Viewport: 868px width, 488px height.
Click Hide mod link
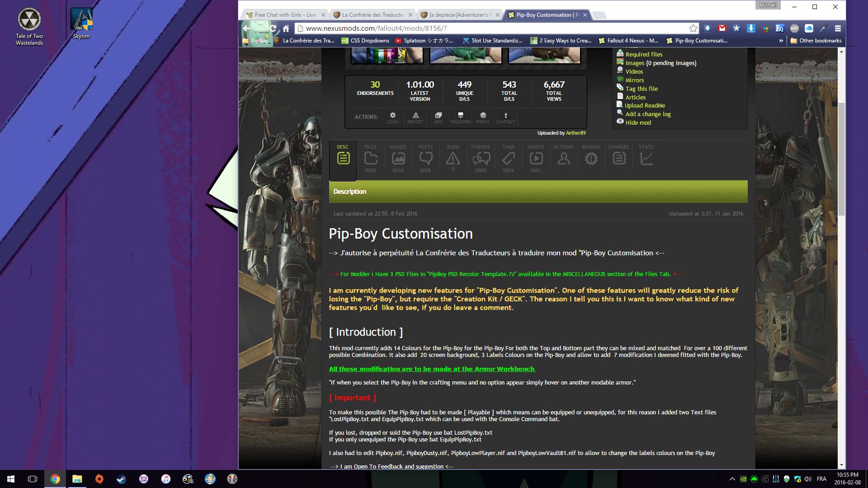click(638, 122)
